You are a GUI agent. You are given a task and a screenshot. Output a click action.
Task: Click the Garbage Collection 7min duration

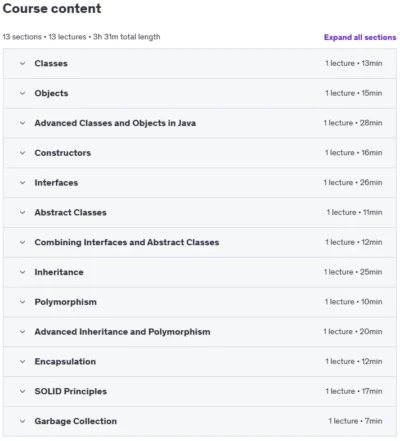(373, 421)
